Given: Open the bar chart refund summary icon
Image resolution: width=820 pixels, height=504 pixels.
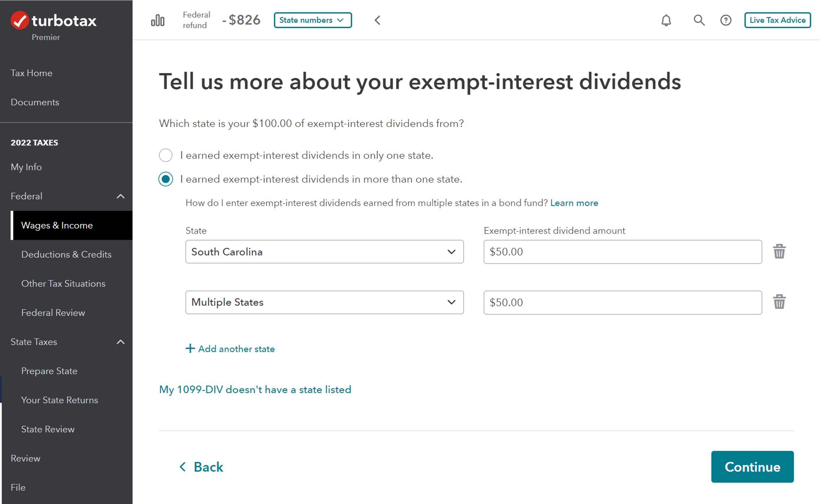Looking at the screenshot, I should (158, 20).
